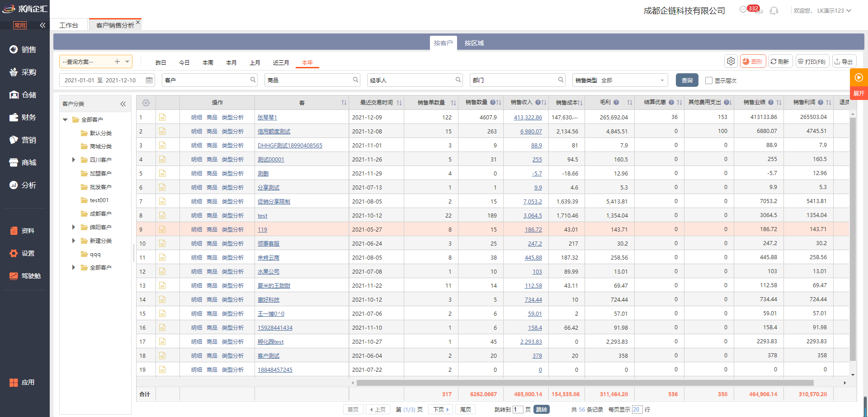868x417 pixels.
Task: Click the calendar icon in date field
Action: click(149, 80)
